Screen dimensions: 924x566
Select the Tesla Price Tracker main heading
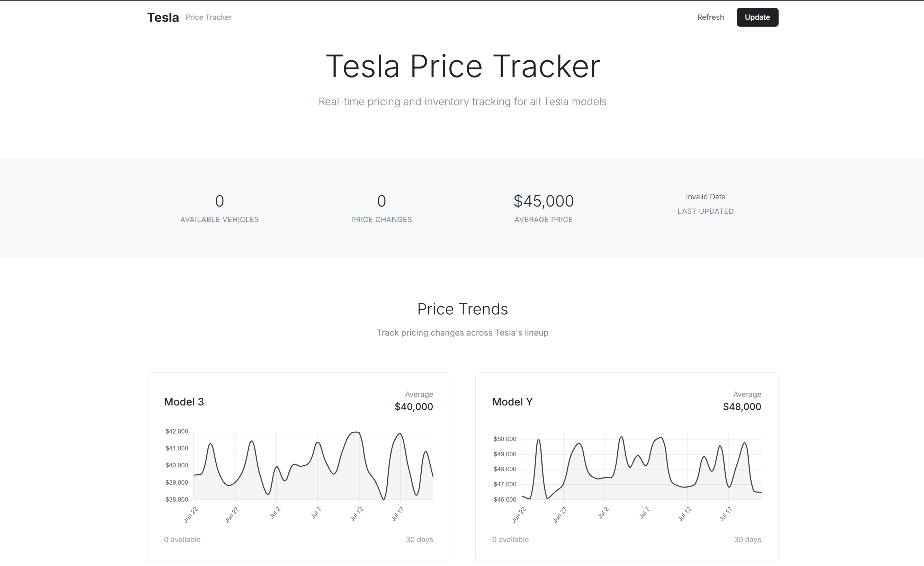(x=463, y=66)
